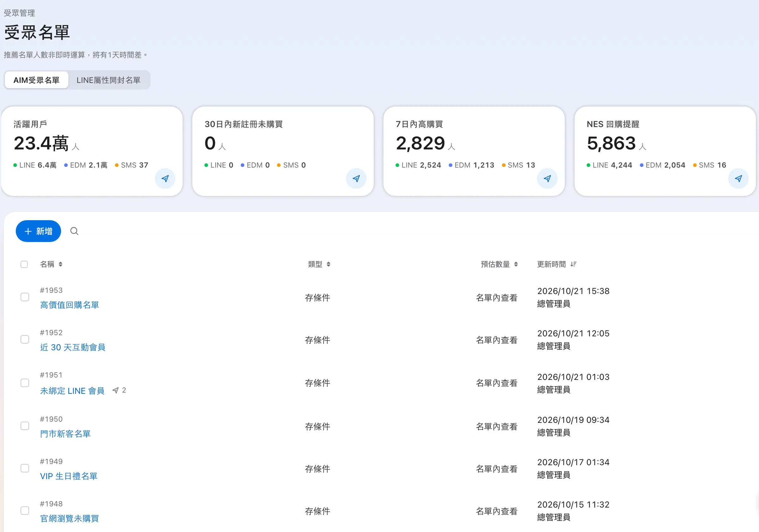This screenshot has height=532, width=759.
Task: Click the send icon on 活躍用戶 card
Action: tap(165, 178)
